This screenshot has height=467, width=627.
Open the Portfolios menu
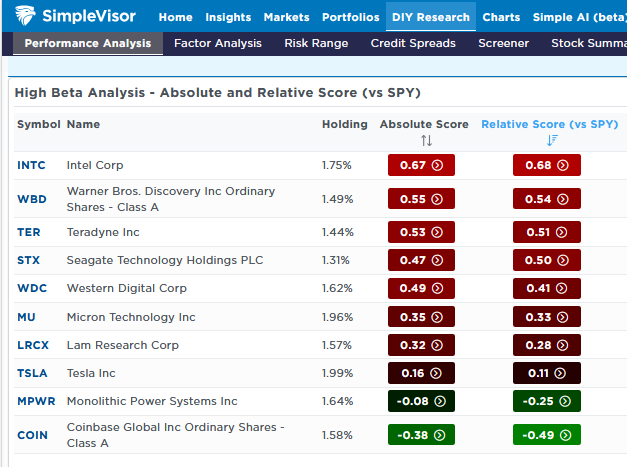(x=350, y=17)
